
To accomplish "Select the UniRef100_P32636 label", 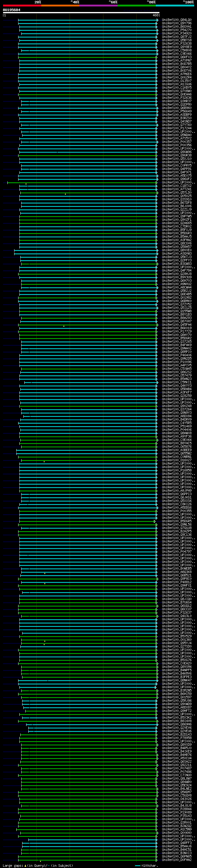I will point(176,98).
